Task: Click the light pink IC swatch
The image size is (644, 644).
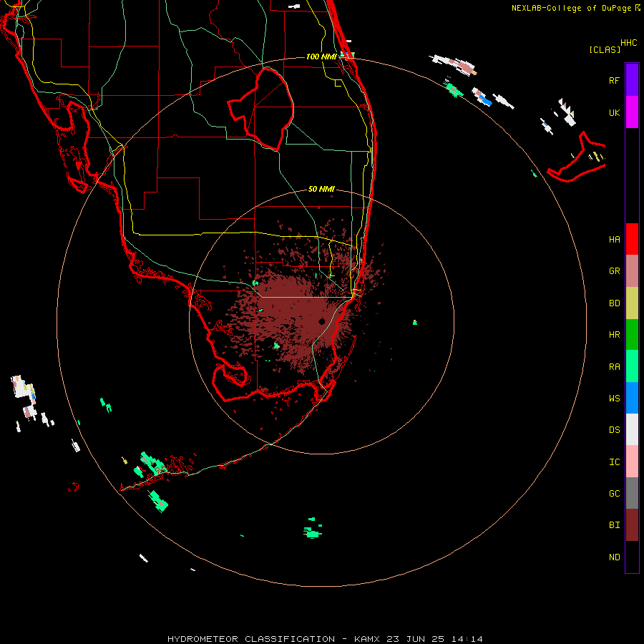Action: pos(632,462)
